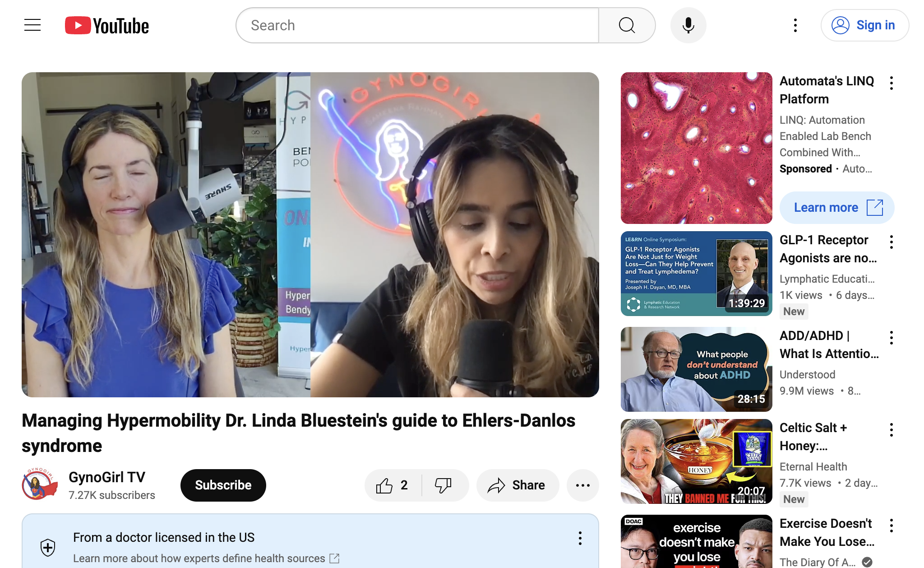Click From a doctor licensed in the US
Screen dimensions: 924x568
coord(164,538)
